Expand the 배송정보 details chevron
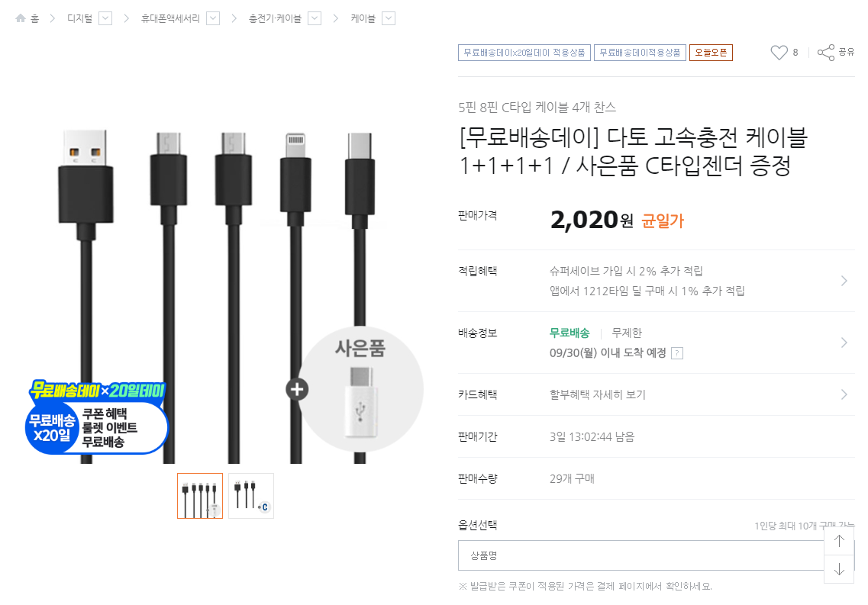Screen dimensions: 868x605 coord(844,343)
